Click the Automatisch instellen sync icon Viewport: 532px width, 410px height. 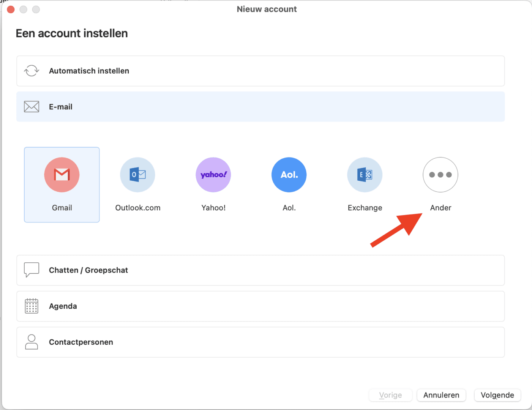(32, 71)
